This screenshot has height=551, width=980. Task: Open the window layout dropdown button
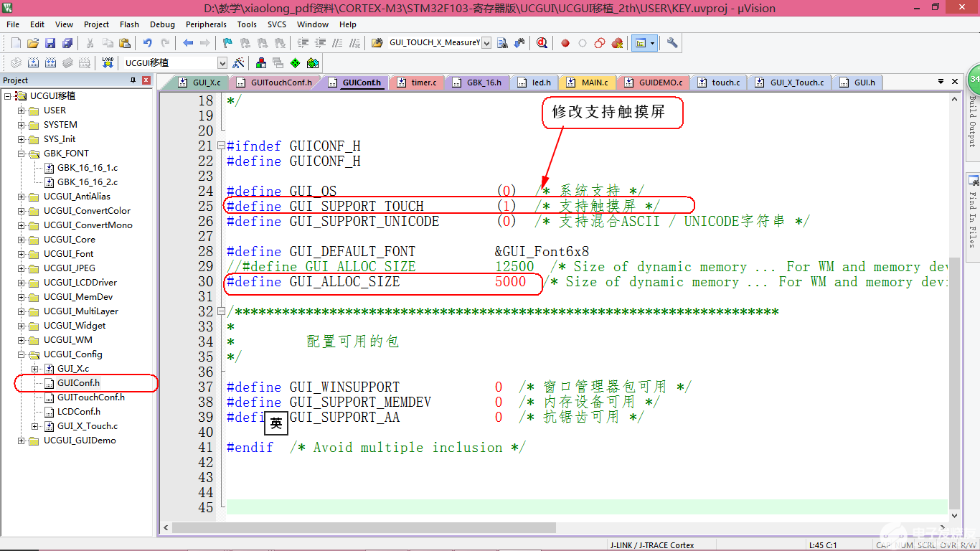coord(652,43)
